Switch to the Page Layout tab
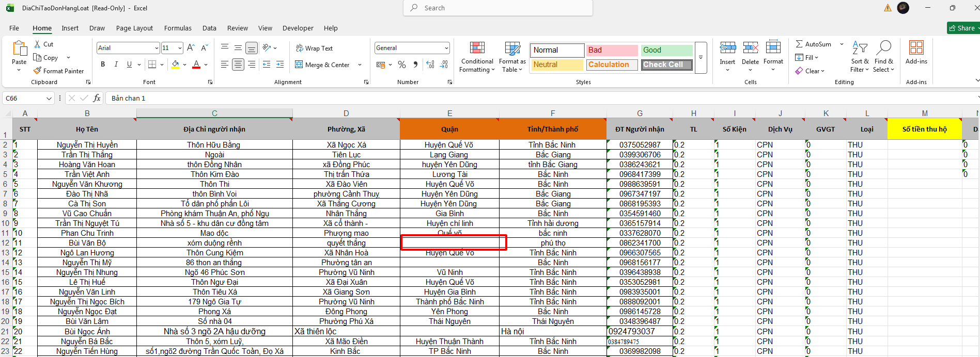The height and width of the screenshot is (357, 980). click(134, 28)
